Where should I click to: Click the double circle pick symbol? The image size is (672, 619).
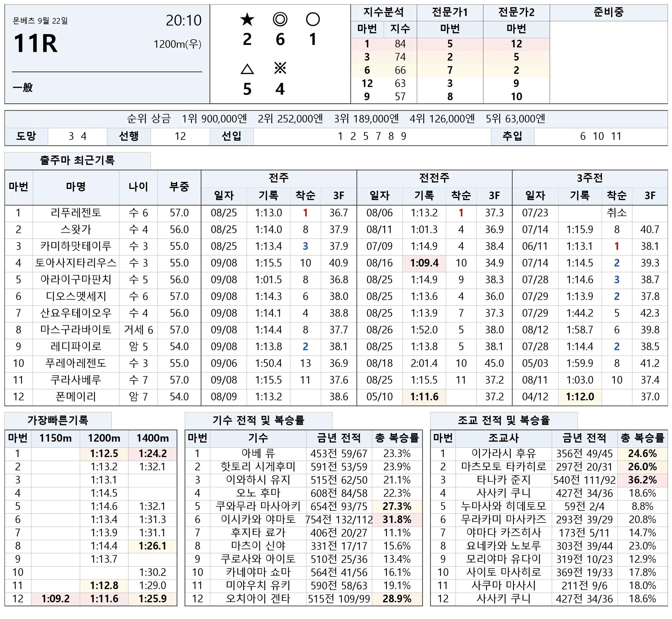click(x=280, y=19)
